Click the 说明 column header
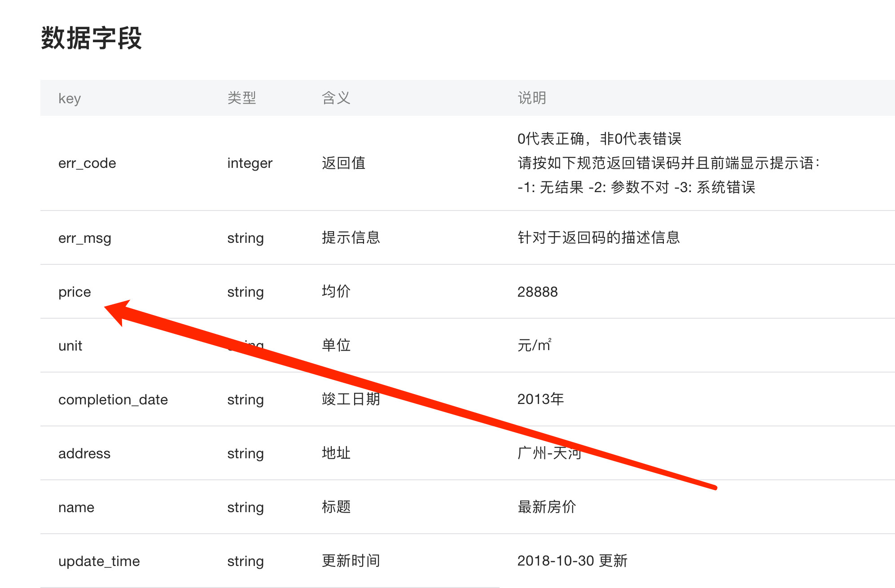The image size is (895, 588). (x=532, y=98)
